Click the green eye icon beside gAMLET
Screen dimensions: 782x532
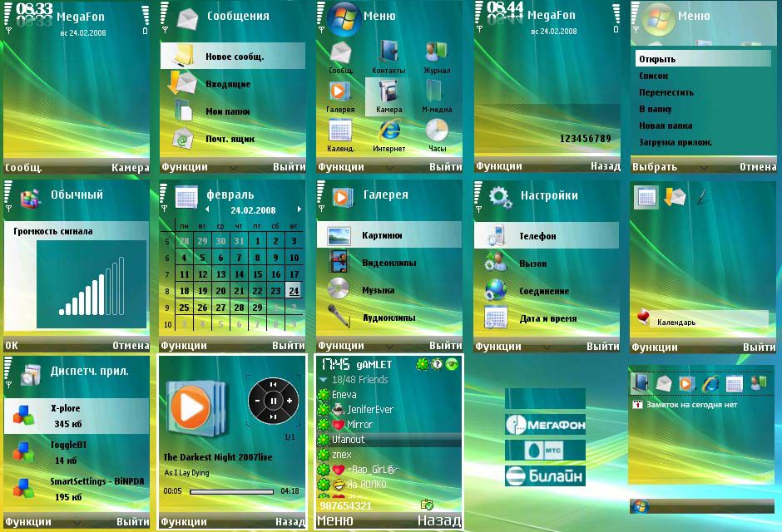pyautogui.click(x=452, y=364)
